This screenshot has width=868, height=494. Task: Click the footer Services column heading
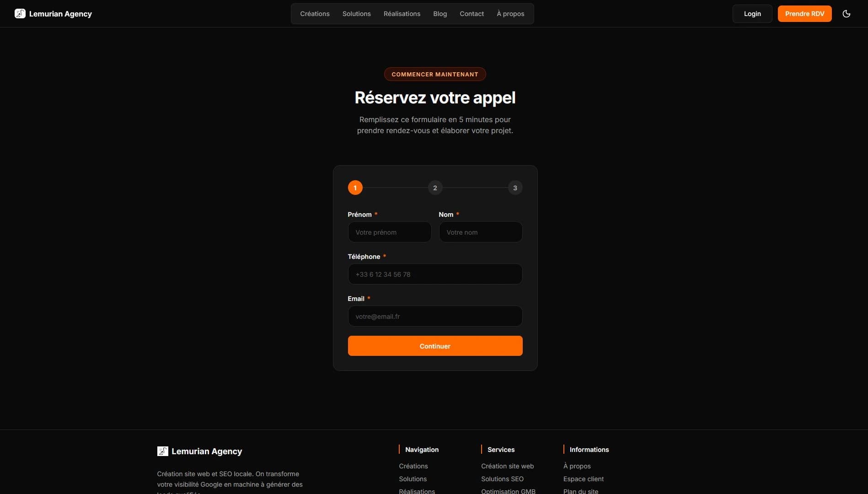[501, 450]
